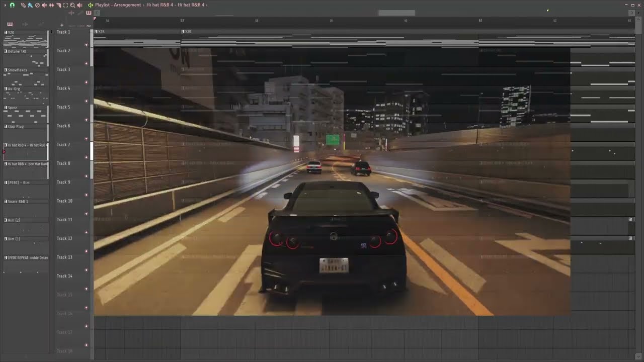Pick the Snowflakes pattern

pos(26,76)
